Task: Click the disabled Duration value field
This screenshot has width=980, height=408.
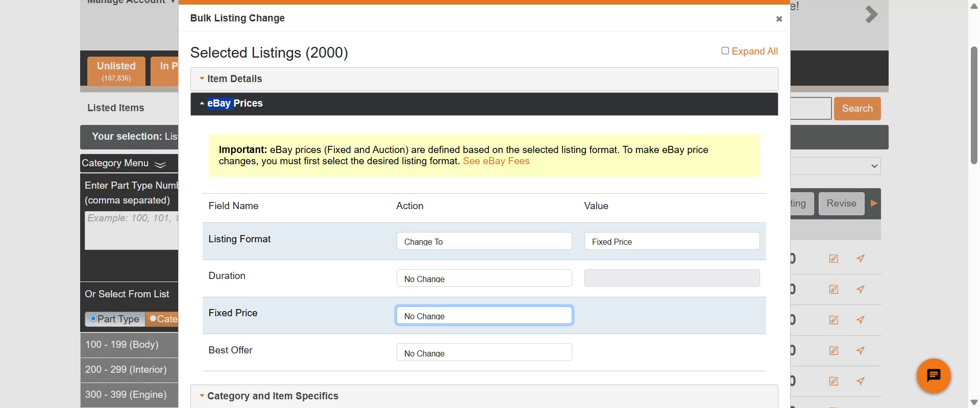Action: 672,278
